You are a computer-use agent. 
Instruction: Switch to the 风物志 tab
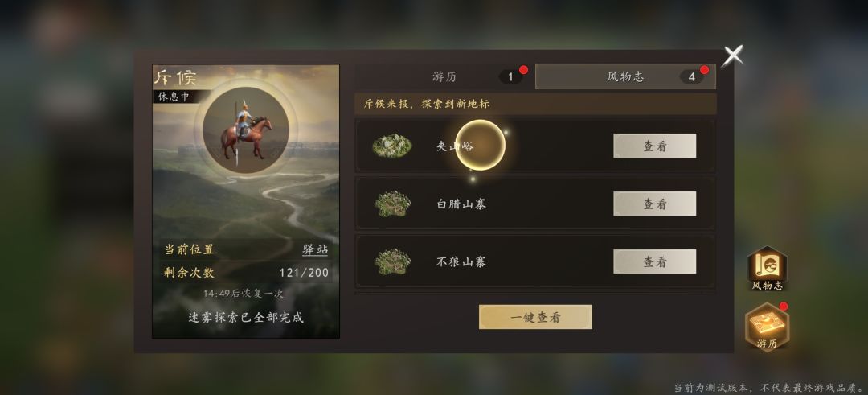pyautogui.click(x=625, y=77)
